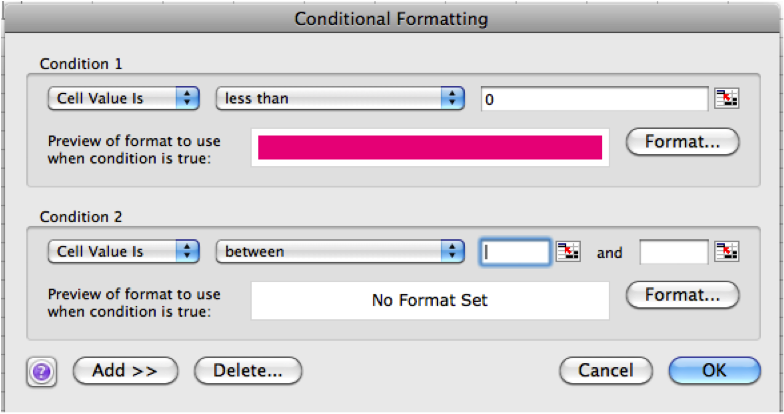
Task: Click the range selector icon after Condition 2 first field
Action: point(568,252)
